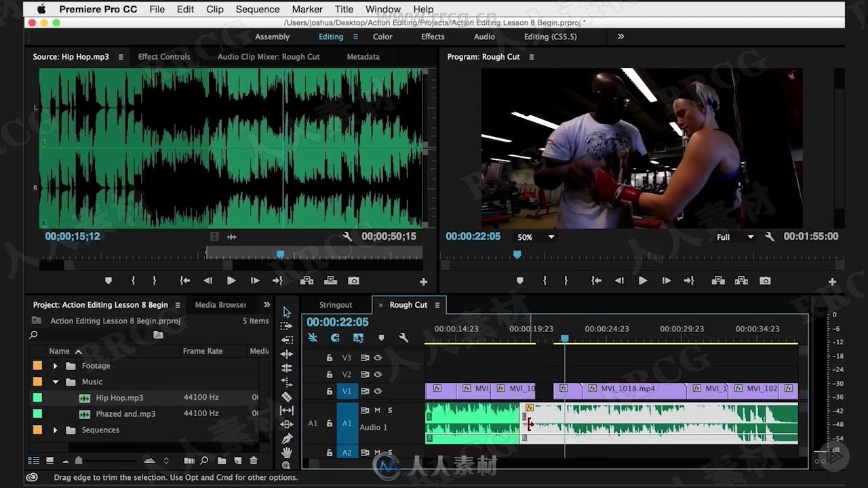Select the Pen tool
The width and height of the screenshot is (868, 488).
tap(287, 439)
